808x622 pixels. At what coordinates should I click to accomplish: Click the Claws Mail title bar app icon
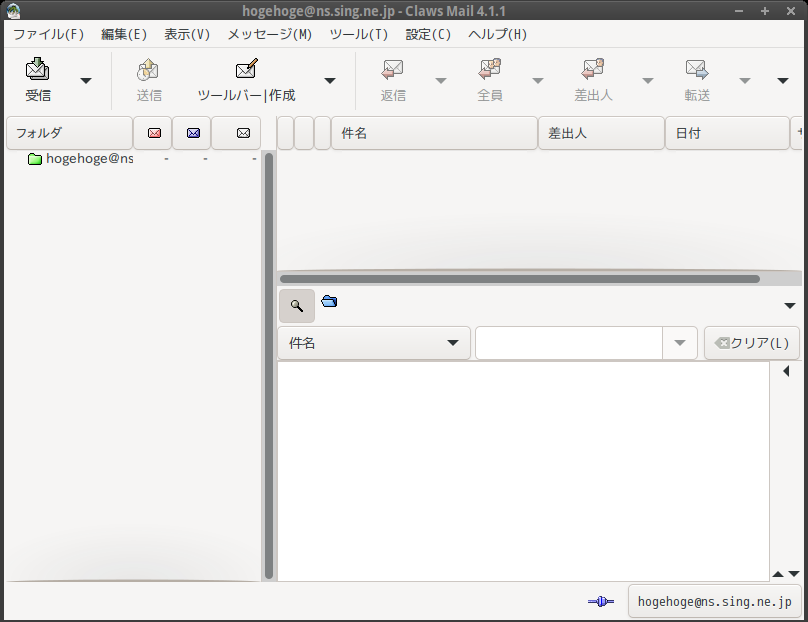[13, 10]
